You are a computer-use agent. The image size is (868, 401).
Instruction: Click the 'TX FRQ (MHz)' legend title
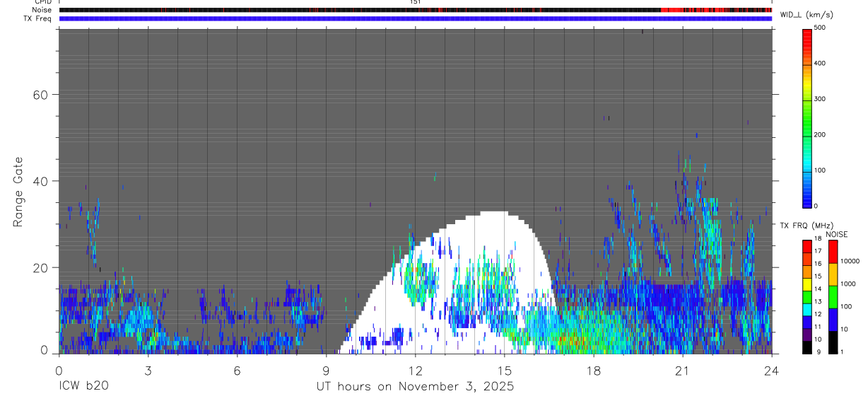coord(805,226)
